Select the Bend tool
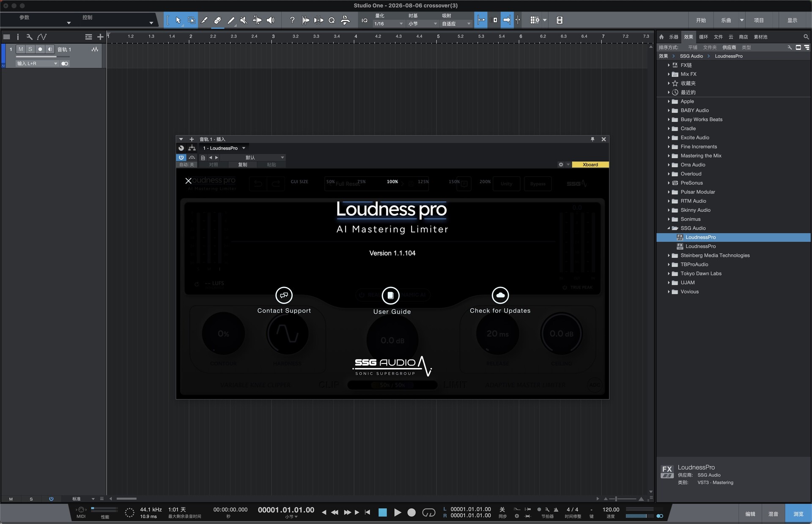The width and height of the screenshot is (812, 524). [257, 20]
